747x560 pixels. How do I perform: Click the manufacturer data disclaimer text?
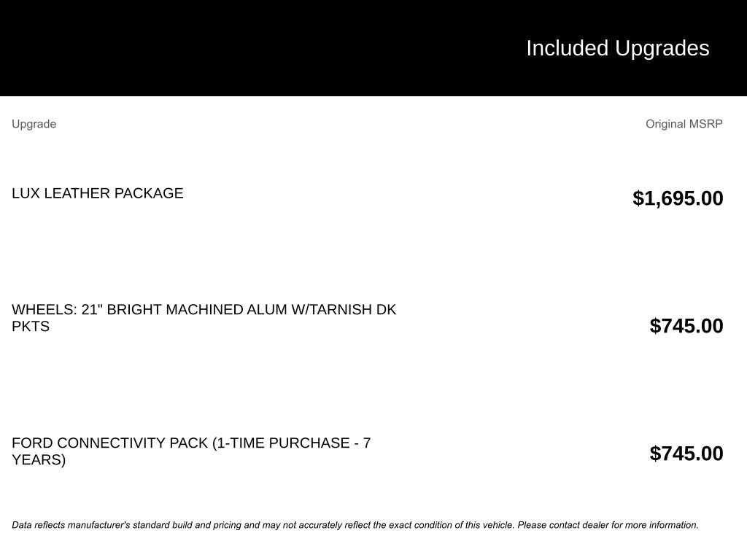(355, 525)
